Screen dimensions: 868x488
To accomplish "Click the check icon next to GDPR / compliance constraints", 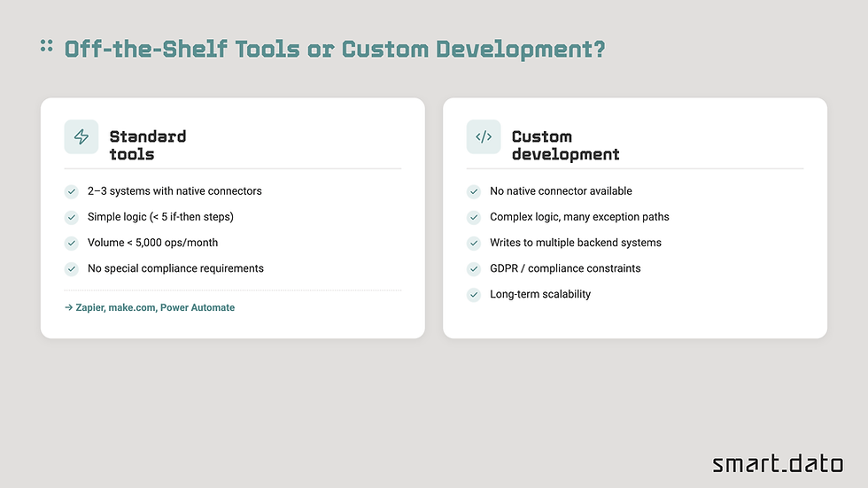I will coord(474,269).
